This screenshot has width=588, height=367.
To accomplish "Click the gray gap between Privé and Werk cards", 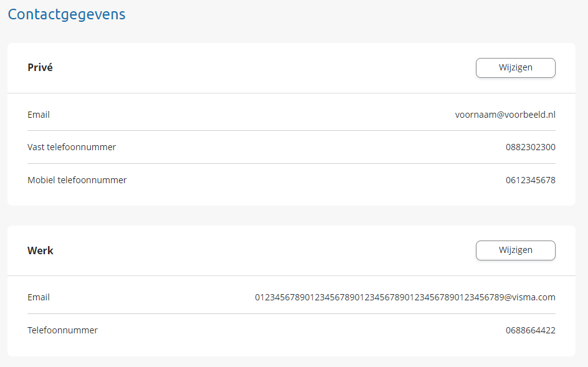I will click(292, 216).
